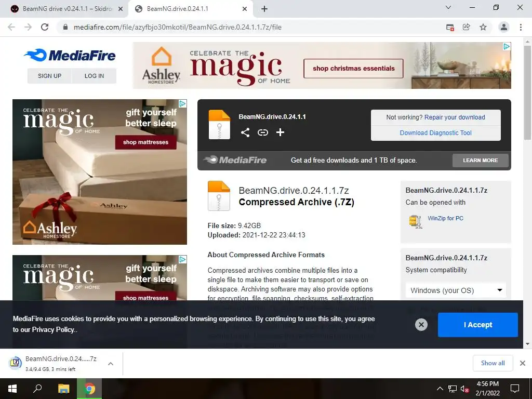The height and width of the screenshot is (399, 532).
Task: Click the orange archive icon beside BeamNG.drive.0.24.1.1.7z
Action: coord(219,196)
